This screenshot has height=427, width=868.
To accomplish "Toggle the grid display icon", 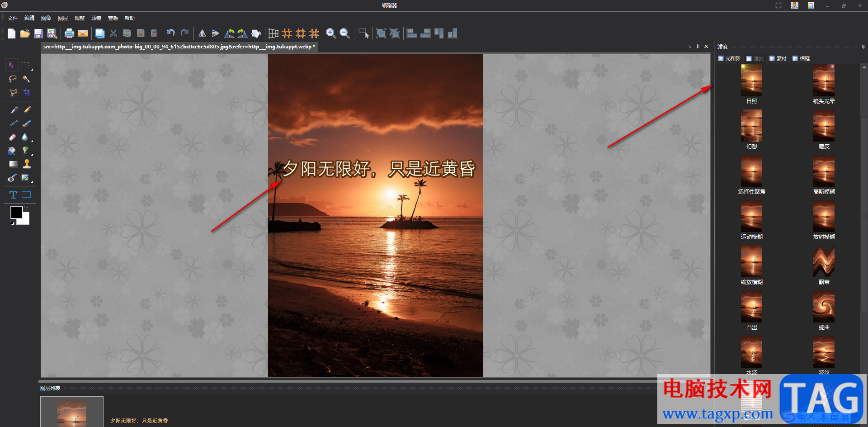I will click(274, 33).
